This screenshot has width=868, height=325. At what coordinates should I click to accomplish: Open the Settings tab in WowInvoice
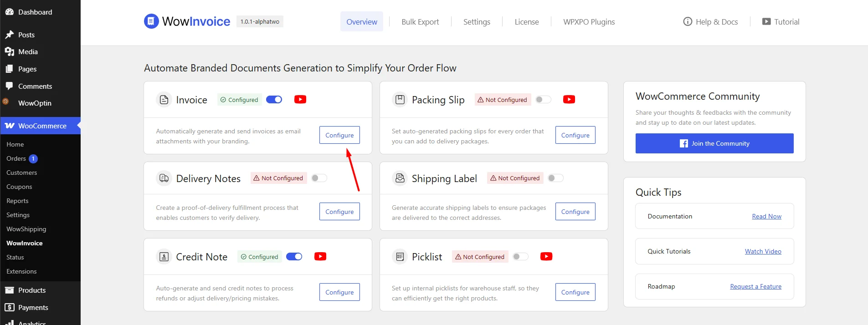click(x=477, y=22)
